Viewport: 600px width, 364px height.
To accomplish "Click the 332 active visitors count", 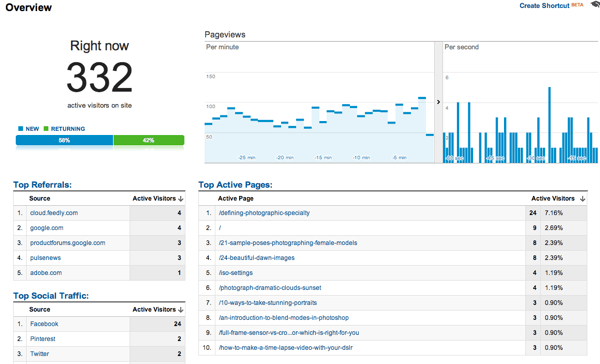I will (99, 78).
